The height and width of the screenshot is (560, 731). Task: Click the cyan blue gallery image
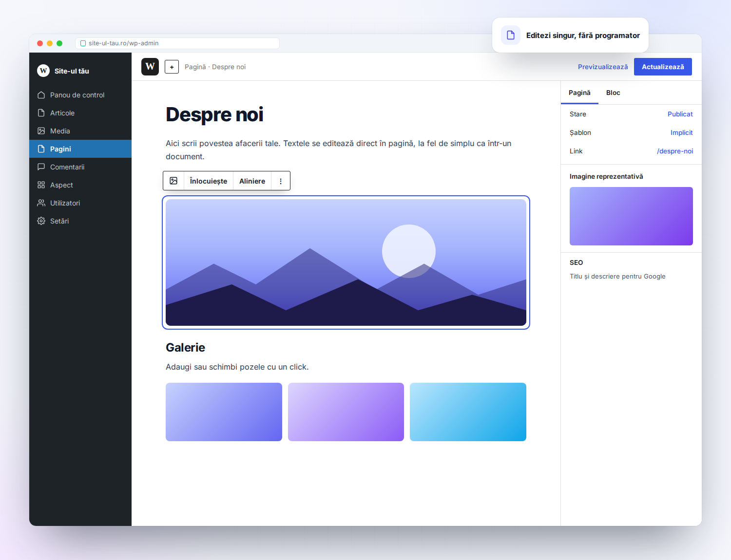pos(468,412)
